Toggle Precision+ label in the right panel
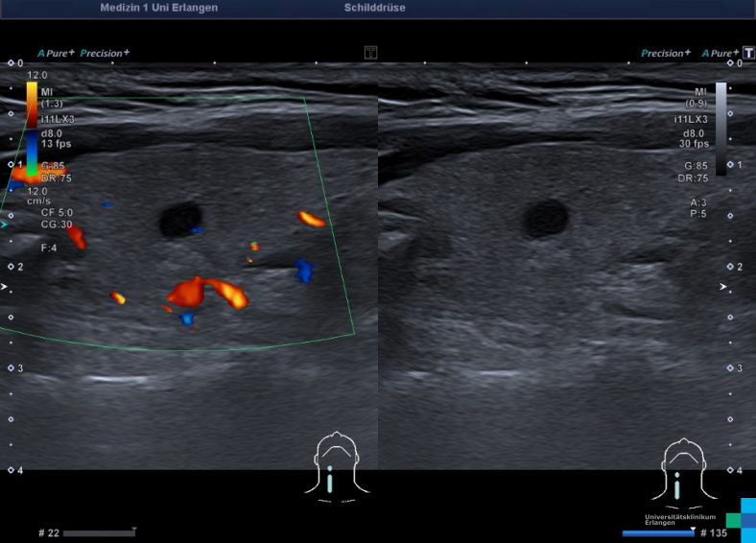The height and width of the screenshot is (543, 756). [666, 54]
